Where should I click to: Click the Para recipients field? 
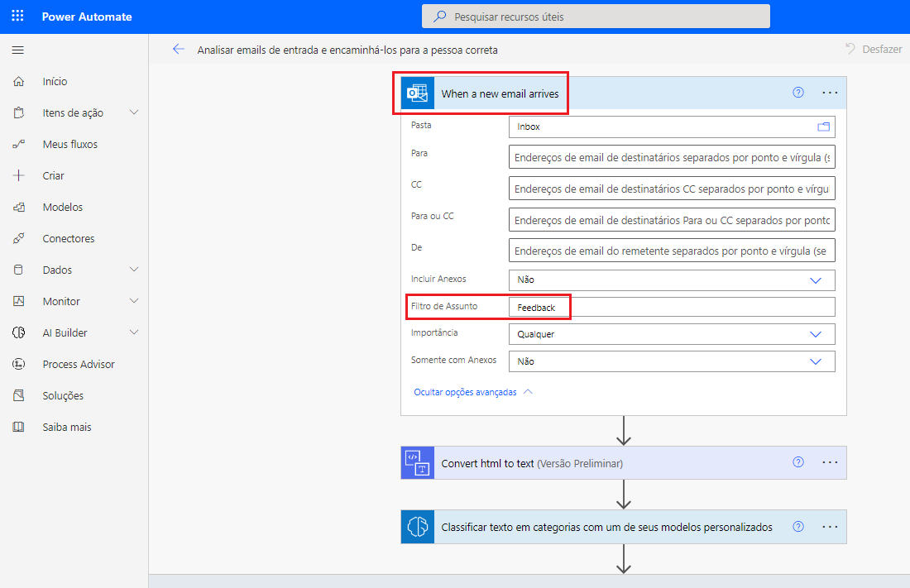coord(672,157)
